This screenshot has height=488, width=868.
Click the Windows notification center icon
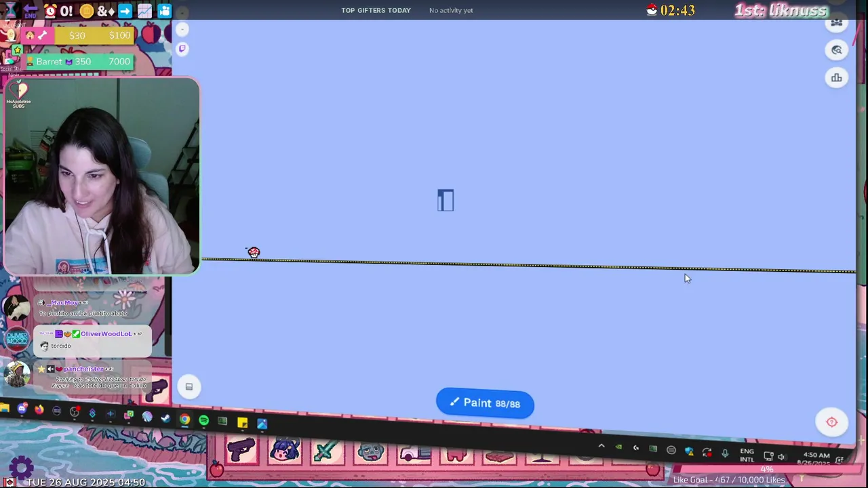click(x=841, y=460)
